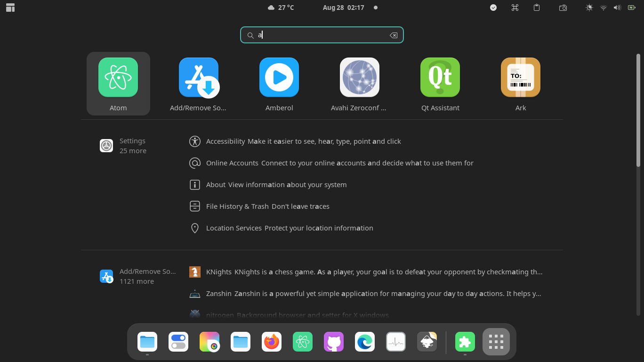The width and height of the screenshot is (644, 362).
Task: Open Files from the dock
Action: pos(147,342)
